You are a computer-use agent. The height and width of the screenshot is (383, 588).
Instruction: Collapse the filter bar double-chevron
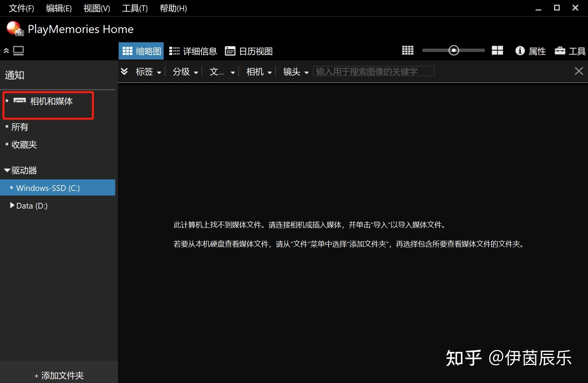(124, 71)
